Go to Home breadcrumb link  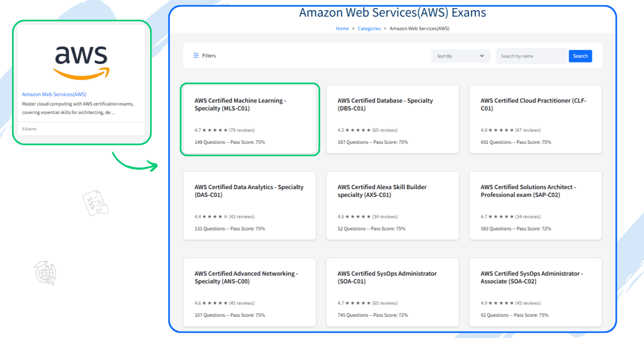pyautogui.click(x=342, y=29)
